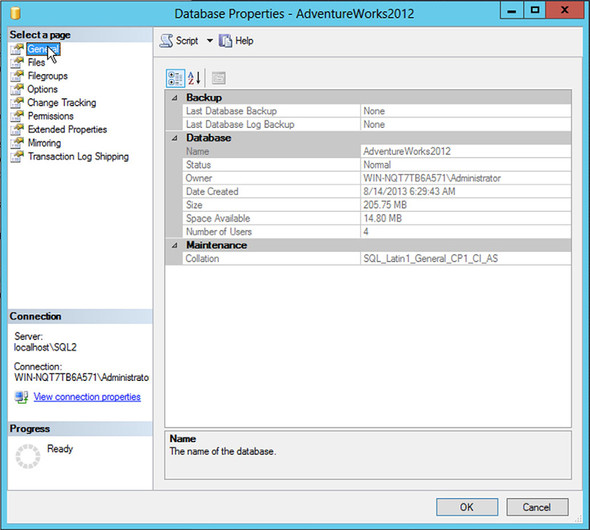Dismiss dialog with Cancel button
The width and height of the screenshot is (590, 530).
coord(537,507)
